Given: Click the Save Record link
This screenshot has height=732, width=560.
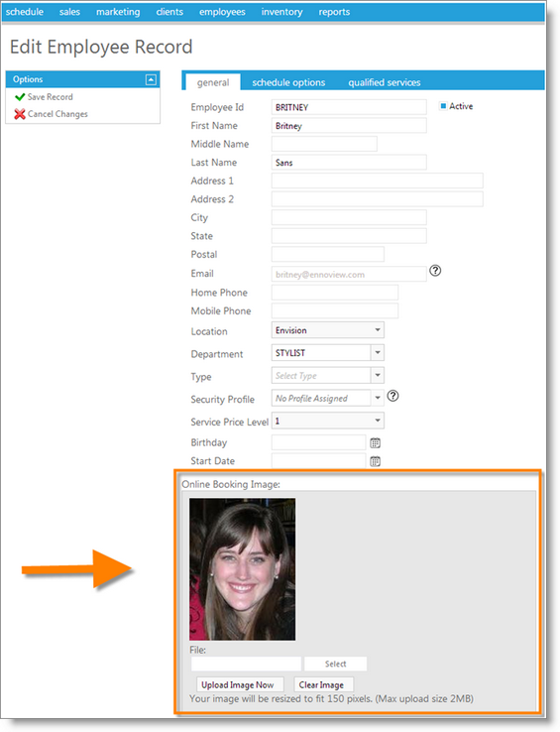Looking at the screenshot, I should (x=50, y=97).
